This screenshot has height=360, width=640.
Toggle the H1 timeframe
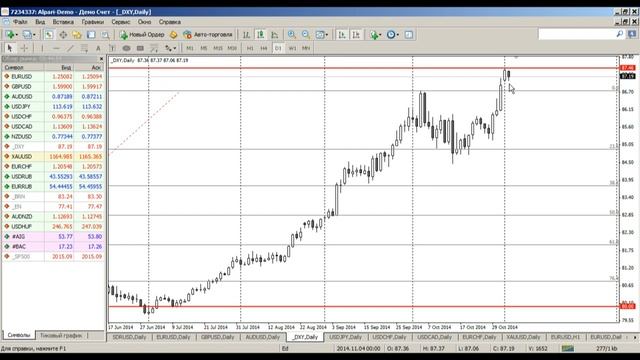(x=250, y=48)
